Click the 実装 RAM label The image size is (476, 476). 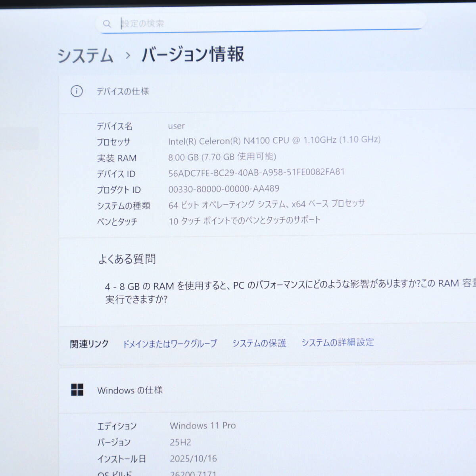(x=117, y=158)
